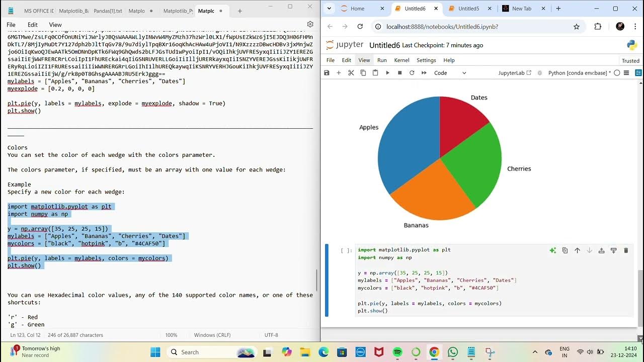Open the Chrome profile avatar
Screen dimensions: 644x362
(620, 27)
